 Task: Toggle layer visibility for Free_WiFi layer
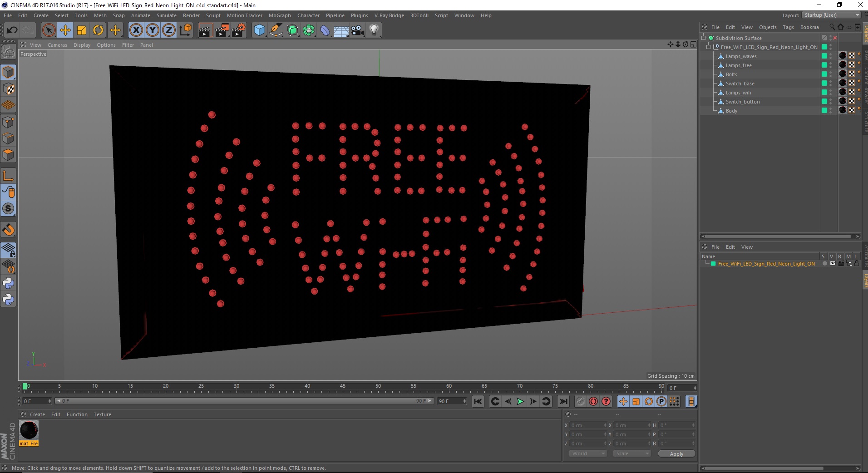(833, 264)
